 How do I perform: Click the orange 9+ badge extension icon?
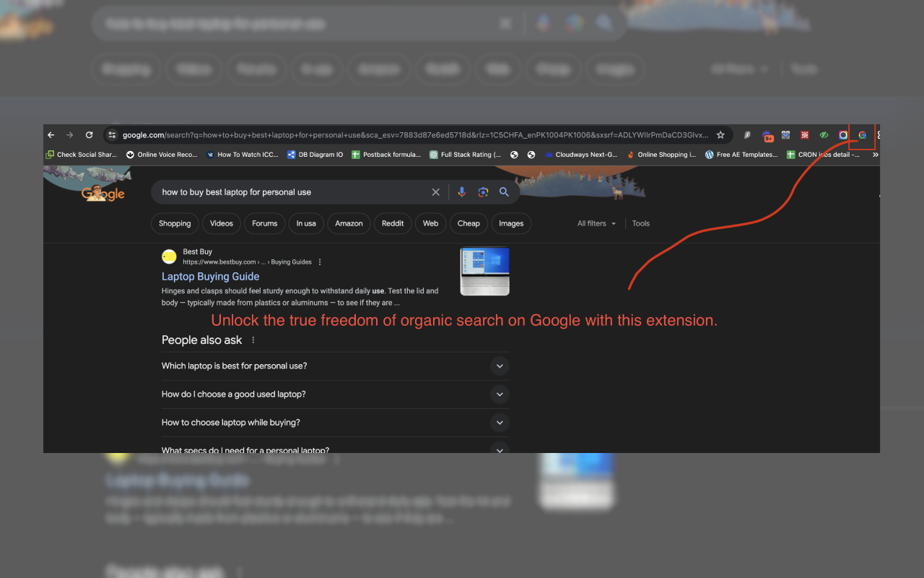768,136
